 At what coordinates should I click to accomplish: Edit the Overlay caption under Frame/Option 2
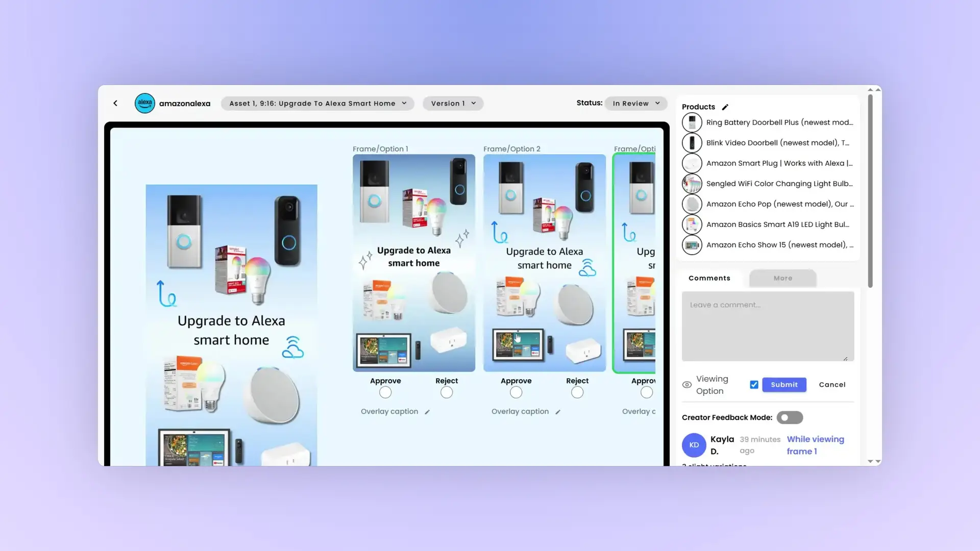coord(558,412)
